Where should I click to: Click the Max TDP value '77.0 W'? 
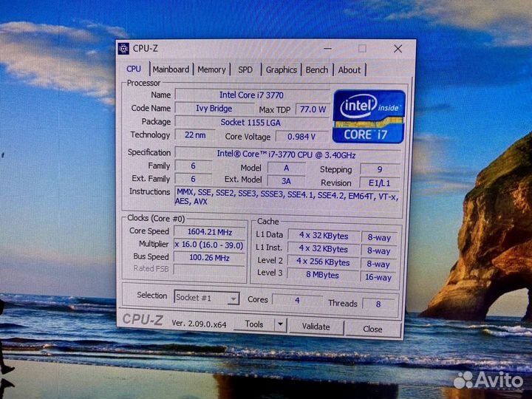point(313,109)
